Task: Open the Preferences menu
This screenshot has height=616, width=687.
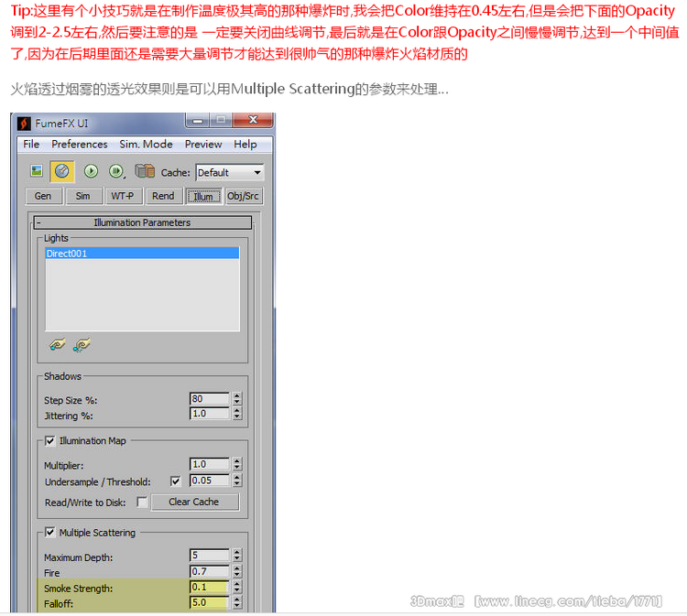Action: pyautogui.click(x=80, y=144)
